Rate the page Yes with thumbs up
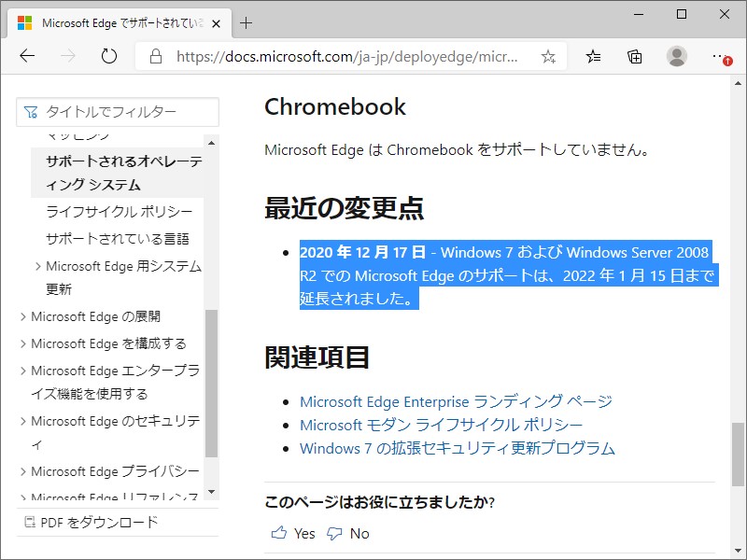This screenshot has width=747, height=560. point(293,533)
